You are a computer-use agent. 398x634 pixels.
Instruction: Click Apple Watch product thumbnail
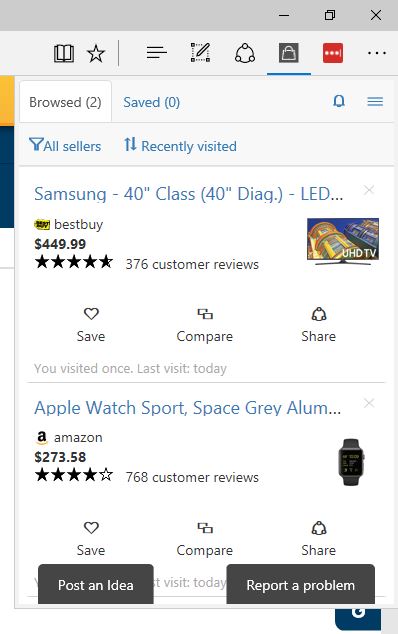(x=350, y=462)
